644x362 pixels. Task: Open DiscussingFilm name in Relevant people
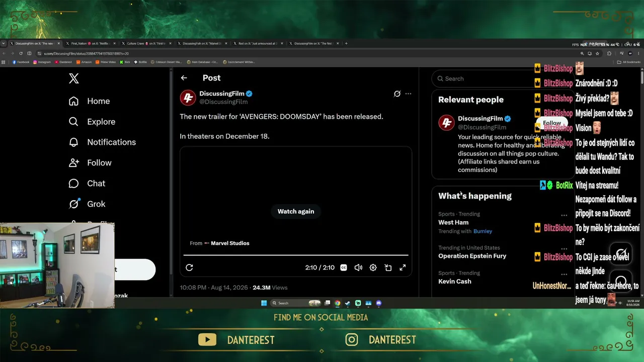pos(480,119)
